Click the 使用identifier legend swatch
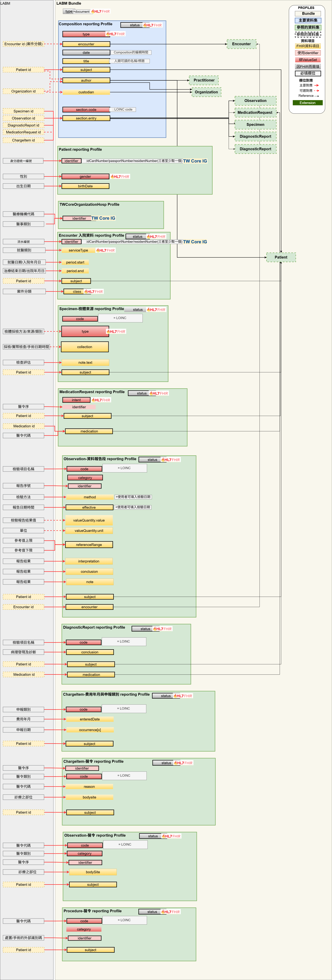Image resolution: width=332 pixels, height=980 pixels. point(308,53)
